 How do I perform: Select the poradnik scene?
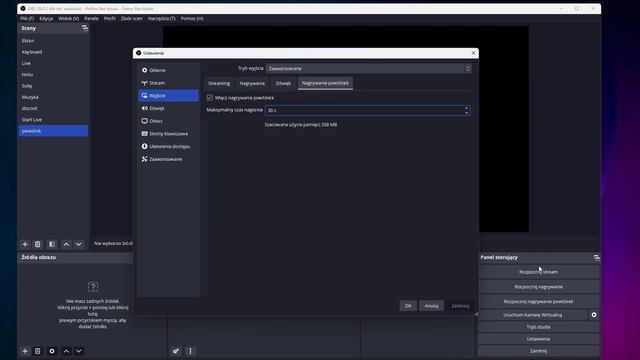(53, 131)
